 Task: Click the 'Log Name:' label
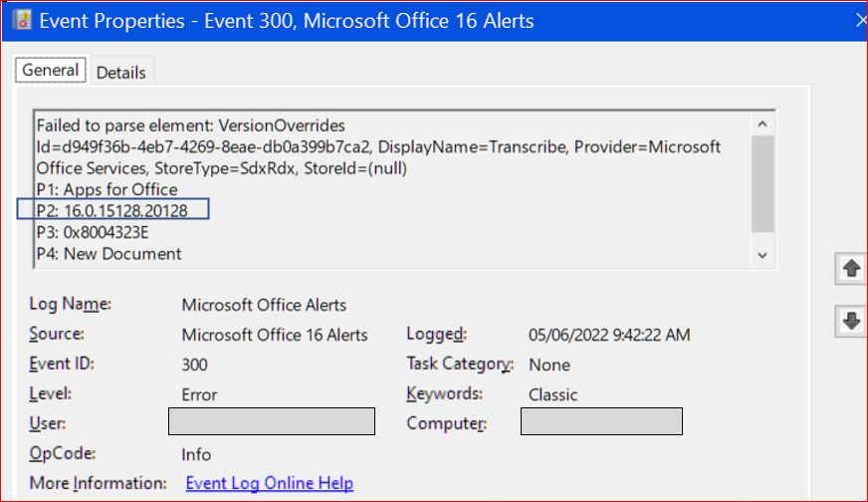pos(71,304)
